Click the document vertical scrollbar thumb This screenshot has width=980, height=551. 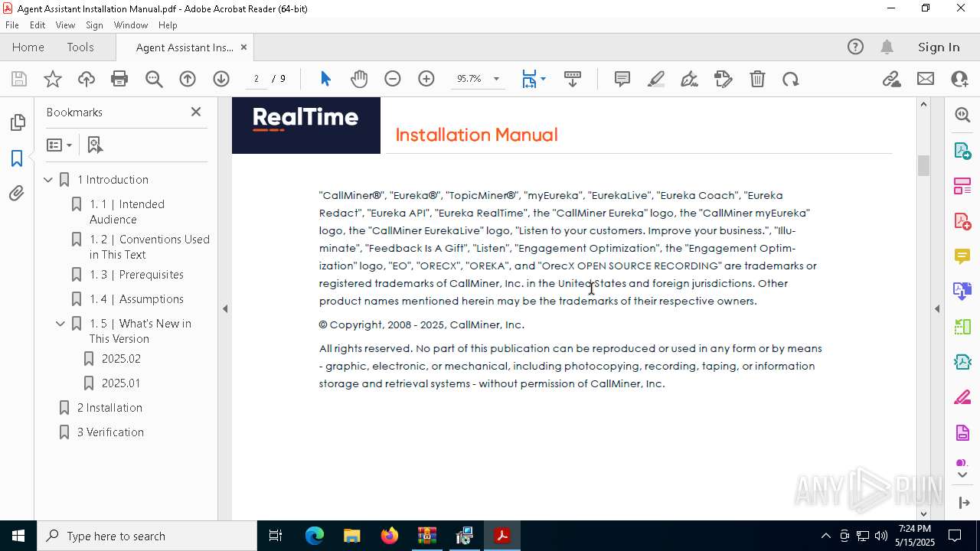[x=923, y=165]
